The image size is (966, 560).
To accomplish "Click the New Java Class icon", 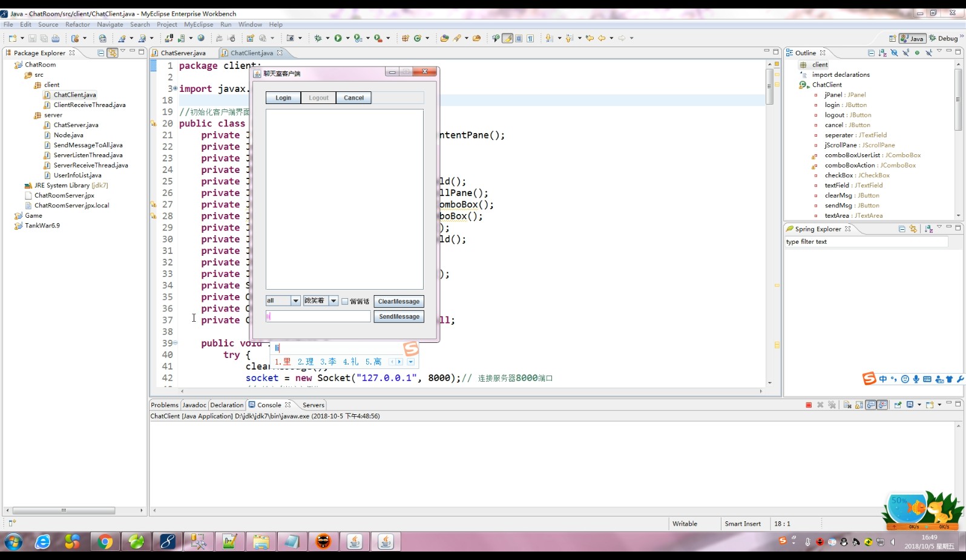I will tap(418, 38).
